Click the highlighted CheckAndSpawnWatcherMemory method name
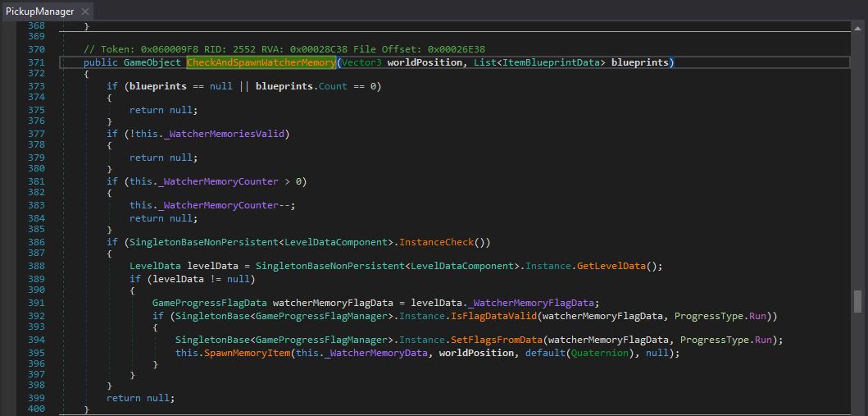Screen dimensions: 868x416 (x=261, y=62)
